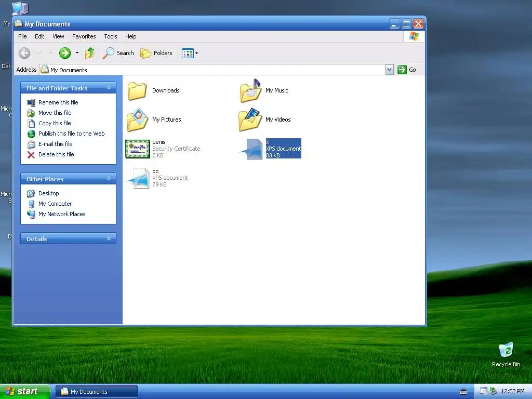Click the My Network Places icon
Screen dimensions: 532x399
tap(31, 215)
